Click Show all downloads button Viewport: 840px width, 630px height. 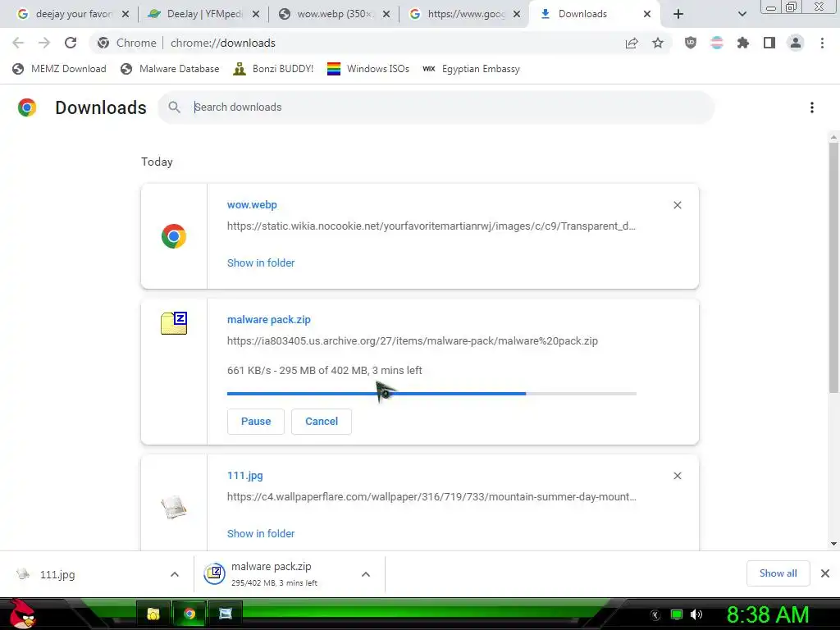pos(778,573)
